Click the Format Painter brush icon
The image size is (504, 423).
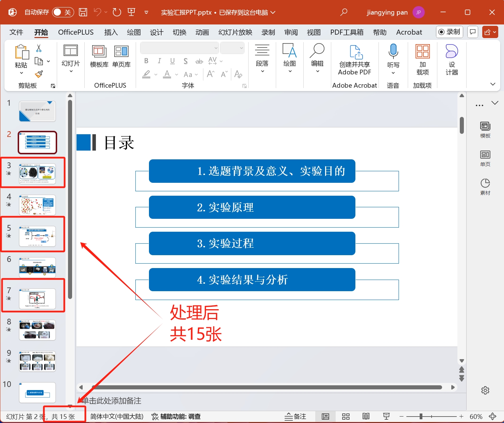tap(39, 74)
